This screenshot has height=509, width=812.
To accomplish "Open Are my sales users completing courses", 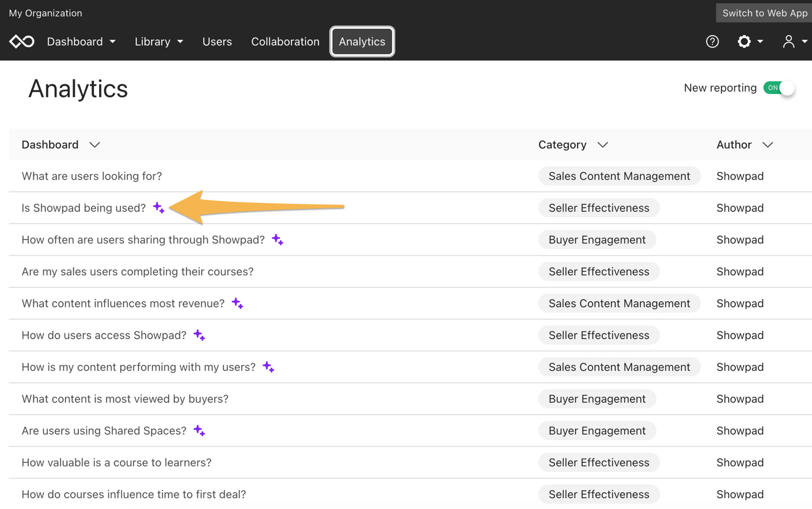I will click(x=137, y=272).
